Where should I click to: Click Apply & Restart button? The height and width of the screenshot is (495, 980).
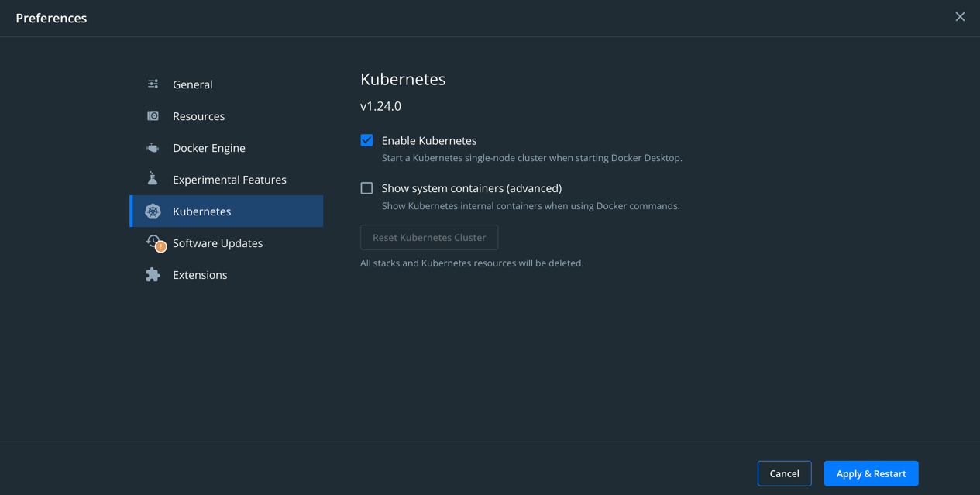point(871,473)
